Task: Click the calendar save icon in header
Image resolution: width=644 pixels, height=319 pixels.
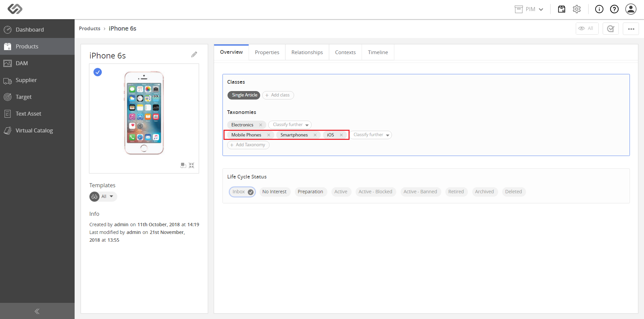Action: pos(562,9)
